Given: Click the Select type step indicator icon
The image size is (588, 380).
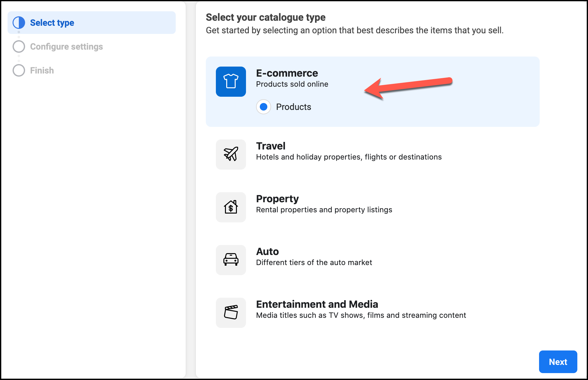Looking at the screenshot, I should click(19, 23).
